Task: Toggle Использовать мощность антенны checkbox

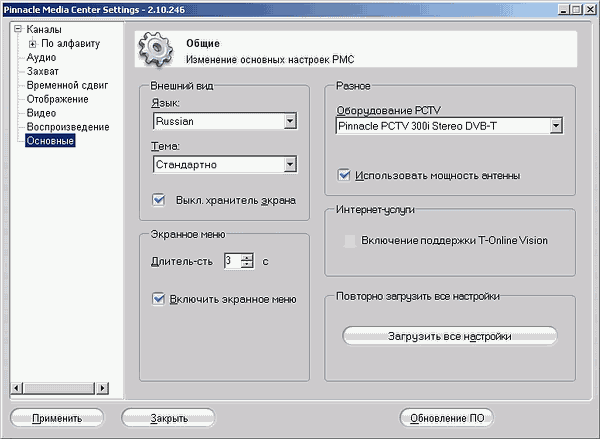Action: [x=344, y=175]
